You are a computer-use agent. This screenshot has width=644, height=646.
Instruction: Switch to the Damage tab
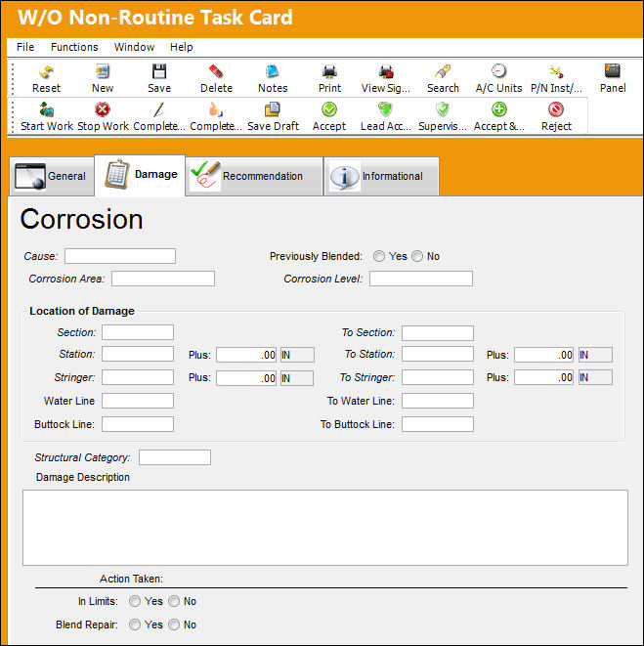(140, 175)
